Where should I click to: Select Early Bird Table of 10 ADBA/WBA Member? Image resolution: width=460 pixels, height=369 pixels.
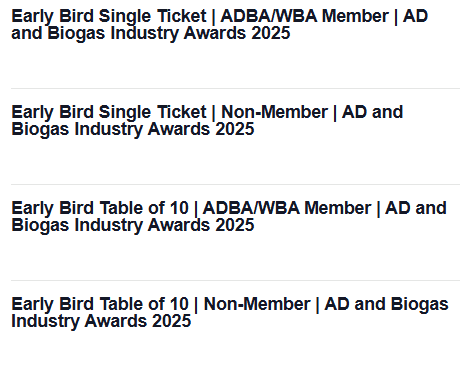pyautogui.click(x=229, y=217)
